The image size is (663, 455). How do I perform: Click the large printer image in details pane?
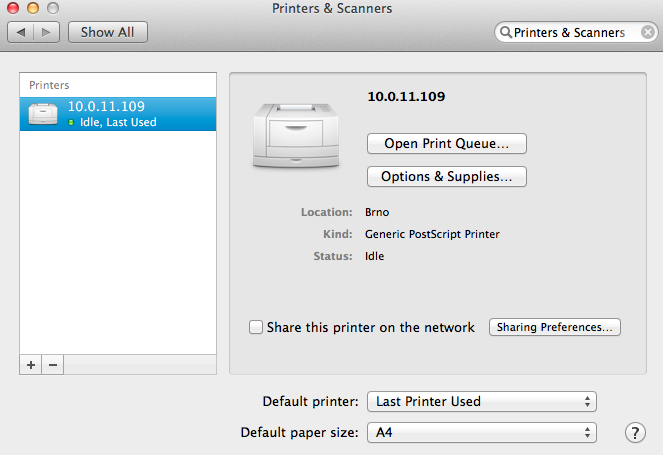click(297, 133)
